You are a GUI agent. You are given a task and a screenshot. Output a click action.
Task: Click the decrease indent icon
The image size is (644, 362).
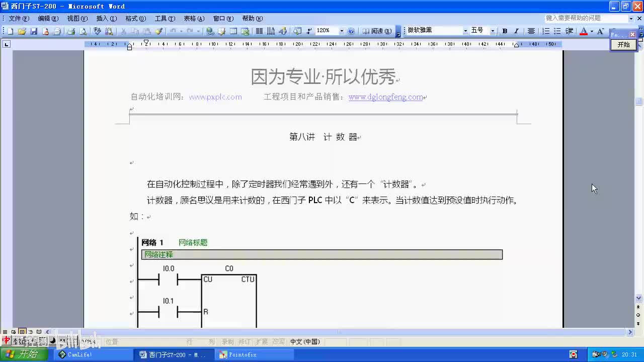(x=570, y=31)
